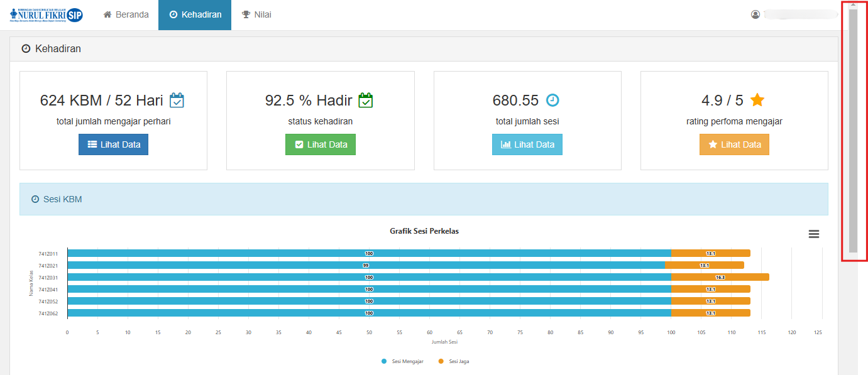This screenshot has height=375, width=868.
Task: Open the orange Lihat Data rating button
Action: point(734,144)
